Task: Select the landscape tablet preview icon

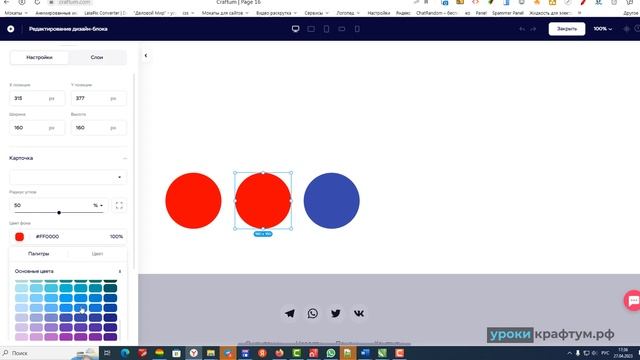Action: (x=311, y=29)
